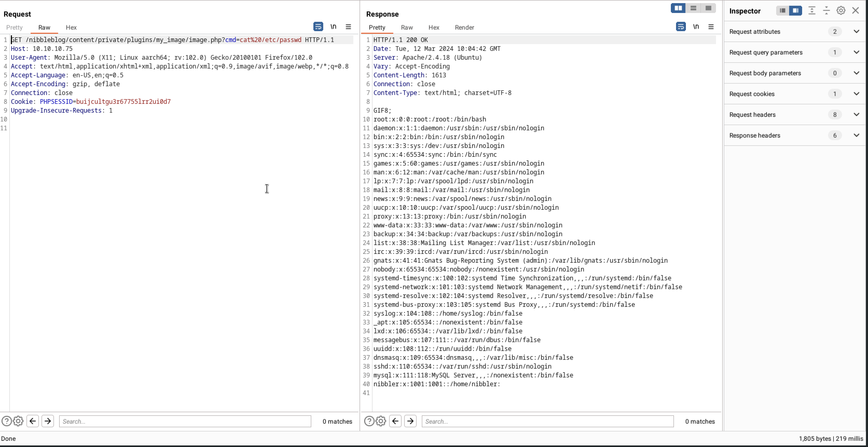This screenshot has width=868, height=447.
Task: Click Content-Length: 1613 response header
Action: coord(410,75)
